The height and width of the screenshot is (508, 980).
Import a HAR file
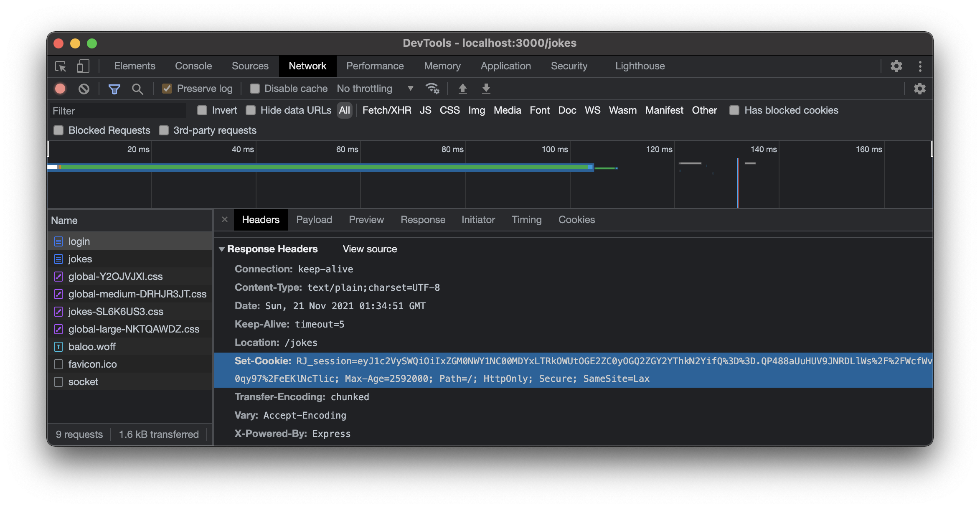pos(463,89)
